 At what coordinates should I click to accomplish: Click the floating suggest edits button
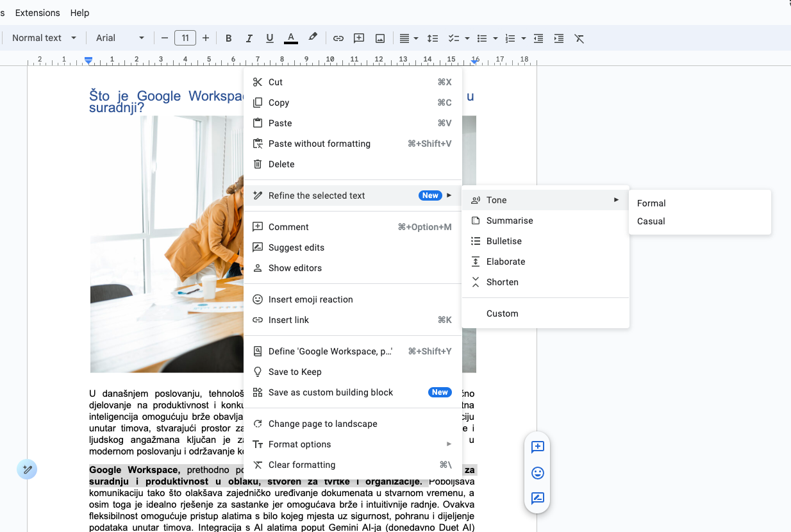click(x=538, y=499)
